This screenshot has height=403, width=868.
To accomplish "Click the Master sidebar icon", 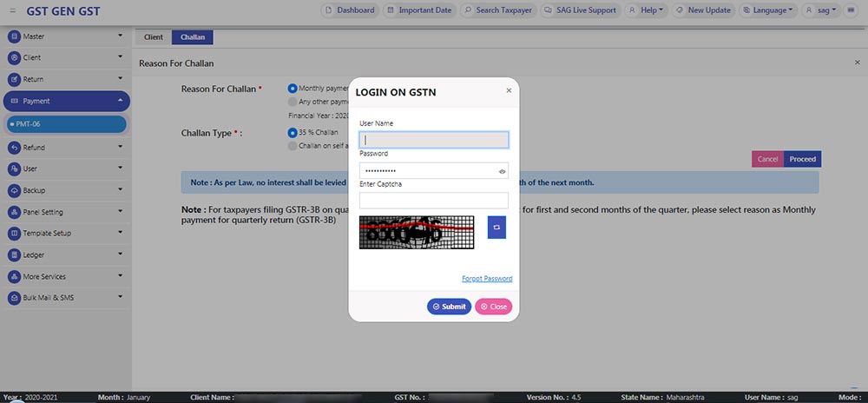I will click(14, 36).
